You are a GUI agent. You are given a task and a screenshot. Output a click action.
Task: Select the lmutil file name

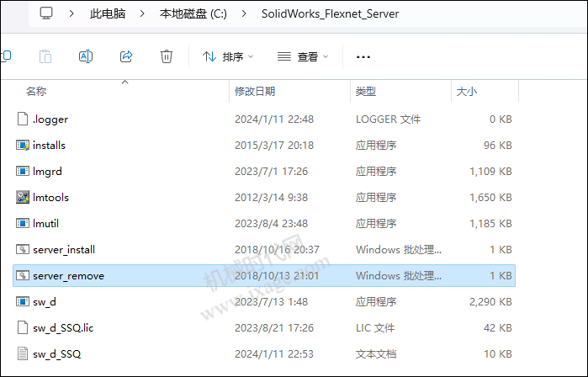[45, 224]
